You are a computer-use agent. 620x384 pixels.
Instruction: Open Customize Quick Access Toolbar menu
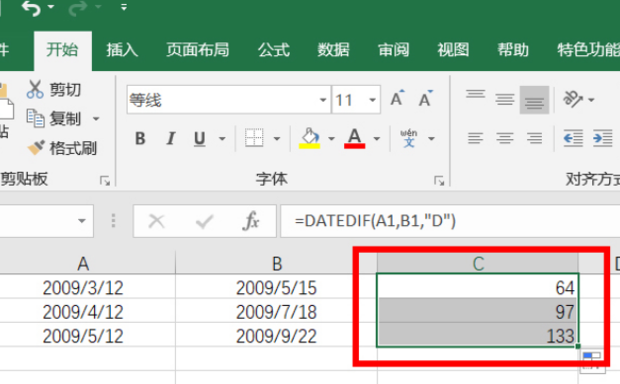coord(124,7)
